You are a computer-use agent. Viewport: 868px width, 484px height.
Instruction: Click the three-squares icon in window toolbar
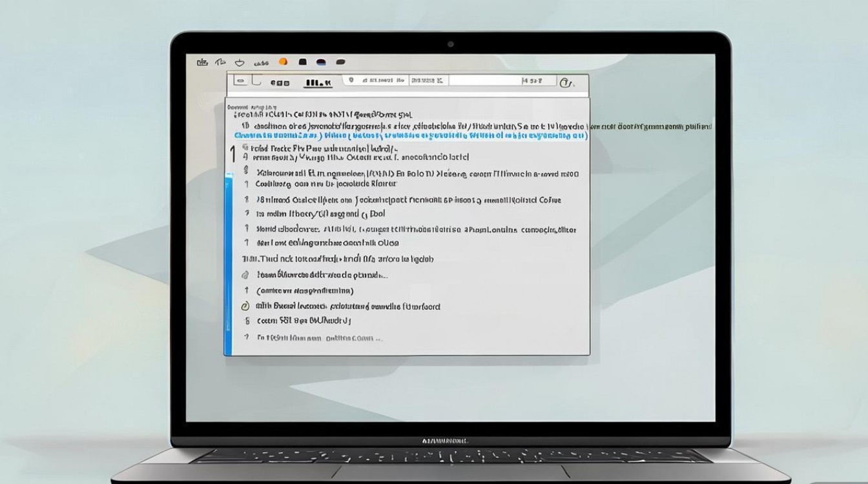pyautogui.click(x=280, y=83)
